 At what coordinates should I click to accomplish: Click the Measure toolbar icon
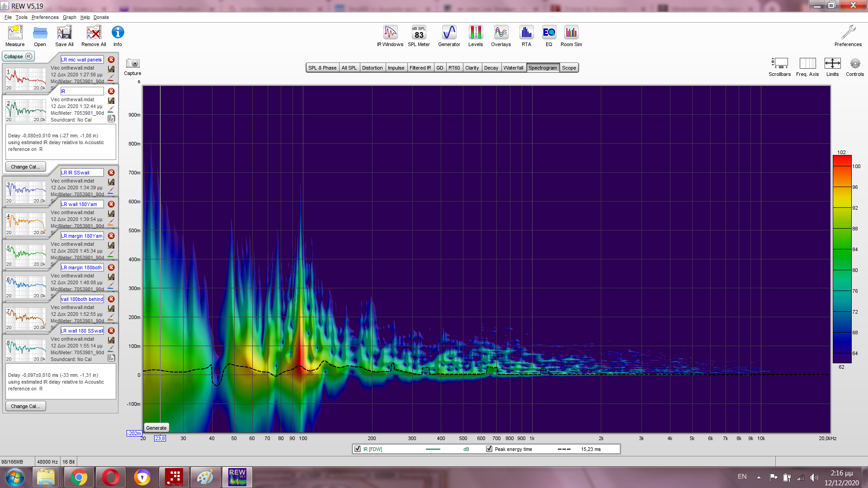click(x=15, y=36)
